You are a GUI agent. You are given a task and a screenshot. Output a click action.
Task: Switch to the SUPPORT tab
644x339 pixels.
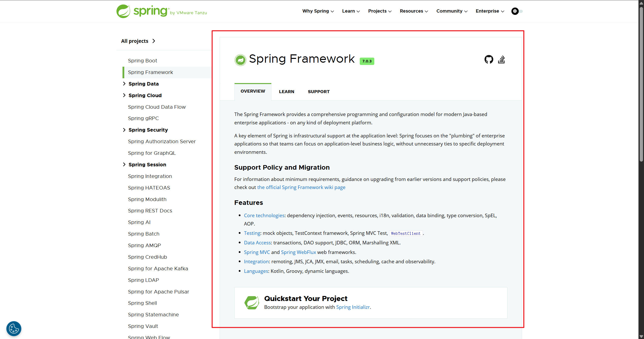tap(318, 92)
